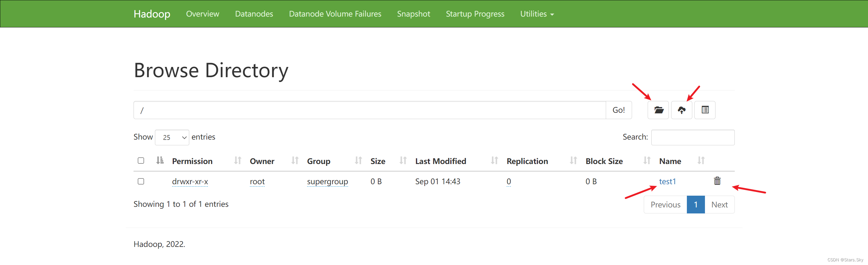The width and height of the screenshot is (868, 265).
Task: Open the Show entries dropdown
Action: [x=172, y=137]
